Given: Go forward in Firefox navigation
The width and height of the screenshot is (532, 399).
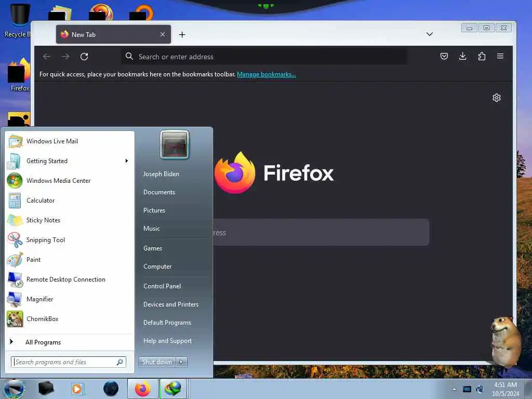Looking at the screenshot, I should 65,56.
